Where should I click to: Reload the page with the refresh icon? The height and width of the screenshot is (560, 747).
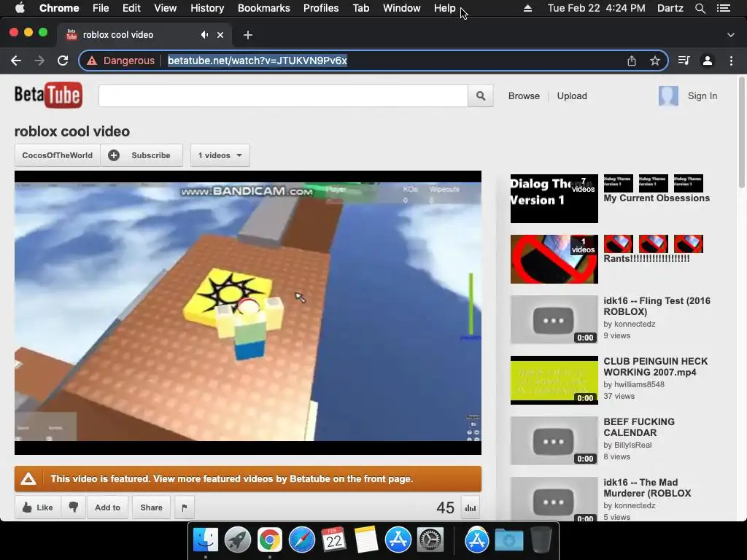coord(63,61)
